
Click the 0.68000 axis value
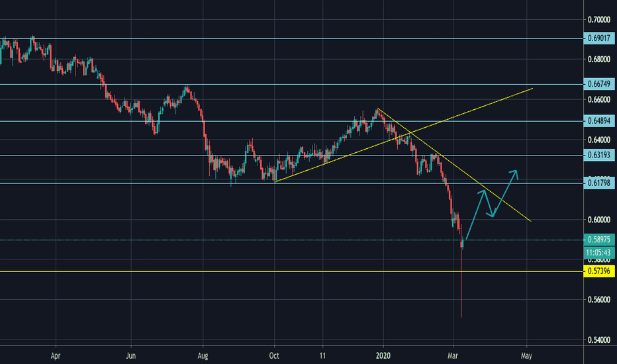coord(599,60)
